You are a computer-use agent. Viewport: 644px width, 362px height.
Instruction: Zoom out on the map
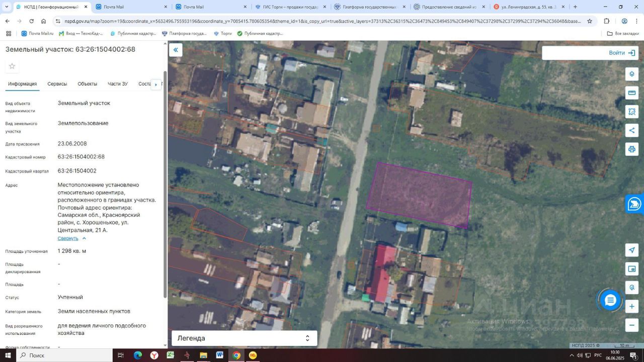pos(632,325)
